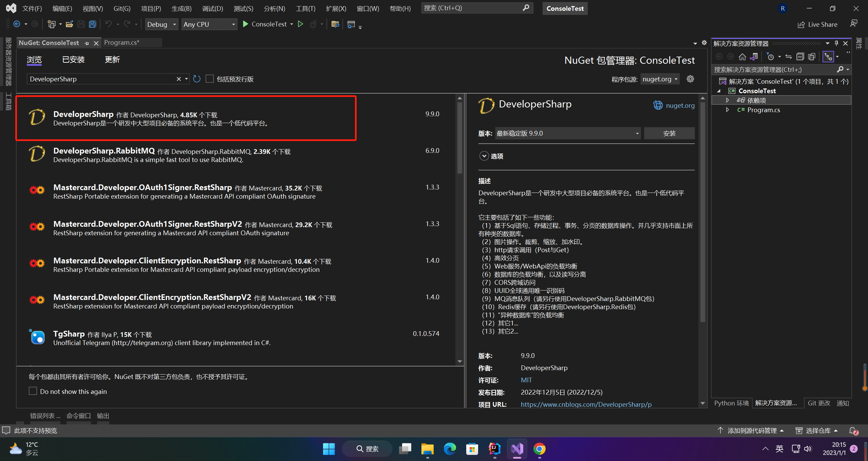868x461 pixels.
Task: Click the refresh icon beside NuGet search box
Action: pos(197,79)
